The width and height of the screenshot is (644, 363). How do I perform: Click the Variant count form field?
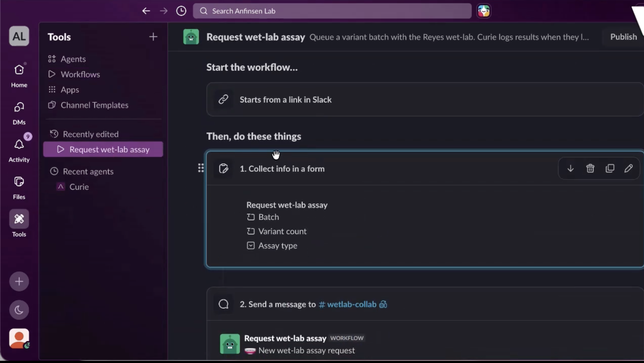[x=276, y=231]
